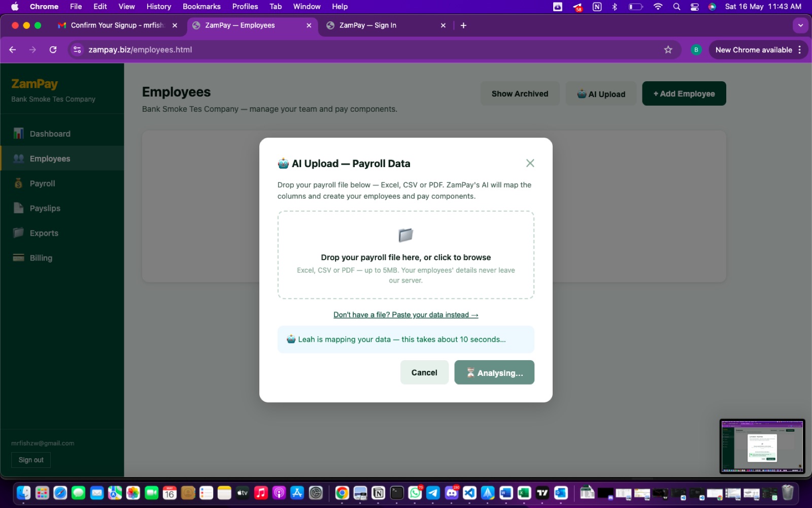Expand the Chrome tab search dropdown
The image size is (812, 508).
tap(800, 25)
